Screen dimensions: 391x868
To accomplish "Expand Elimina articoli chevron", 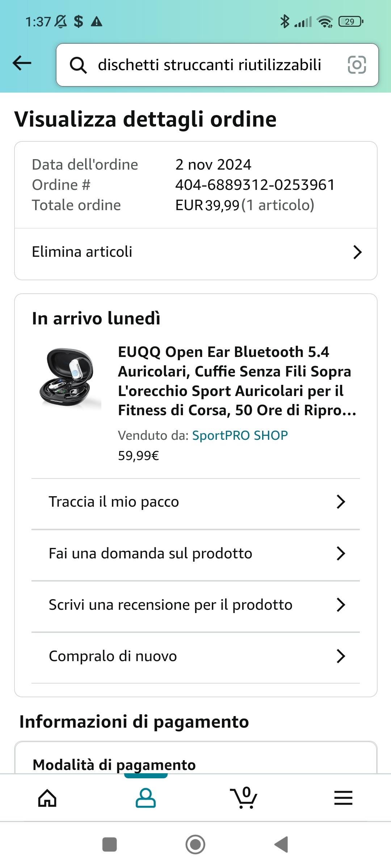I will [x=357, y=252].
